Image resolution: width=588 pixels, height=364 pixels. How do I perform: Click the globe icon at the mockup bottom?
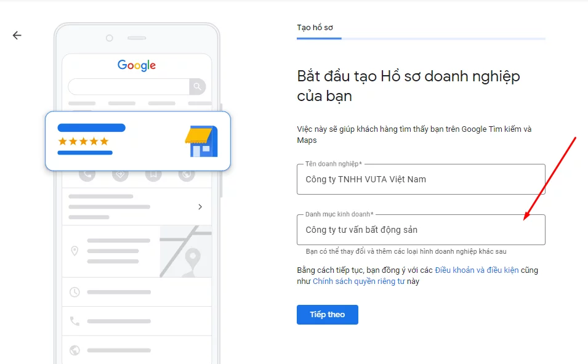75,350
